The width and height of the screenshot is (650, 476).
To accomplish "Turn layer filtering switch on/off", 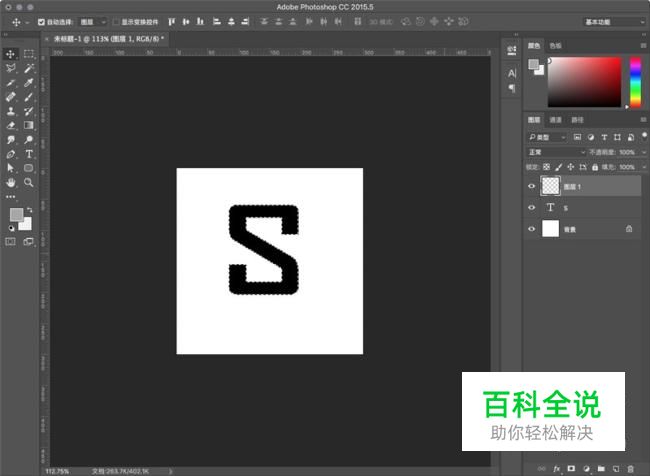I will (x=644, y=136).
